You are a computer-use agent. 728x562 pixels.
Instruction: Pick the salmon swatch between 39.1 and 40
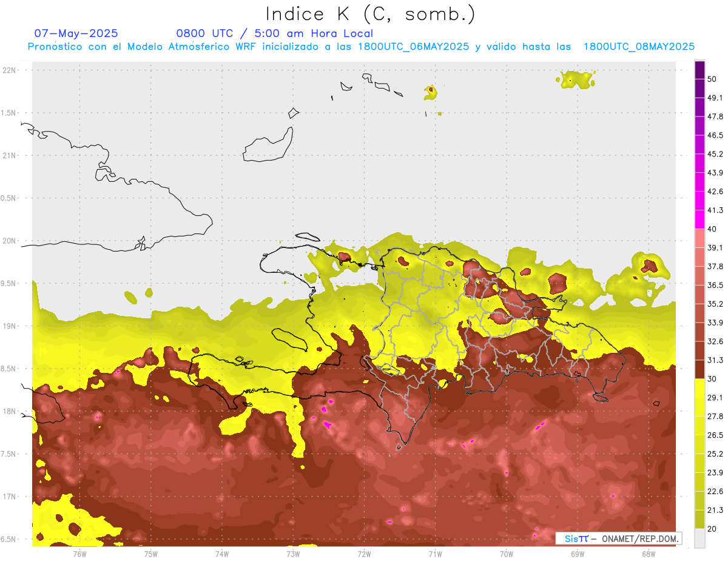(x=699, y=238)
